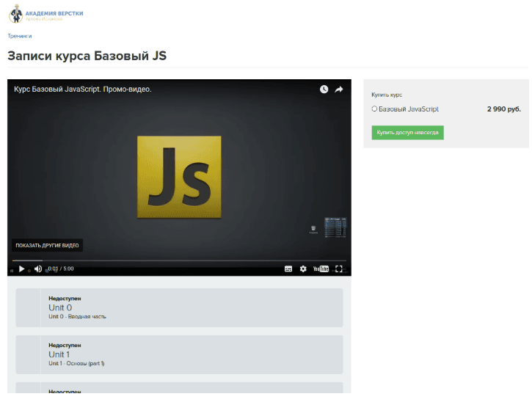
Task: Enter fullscreen mode on the video
Action: pyautogui.click(x=338, y=269)
